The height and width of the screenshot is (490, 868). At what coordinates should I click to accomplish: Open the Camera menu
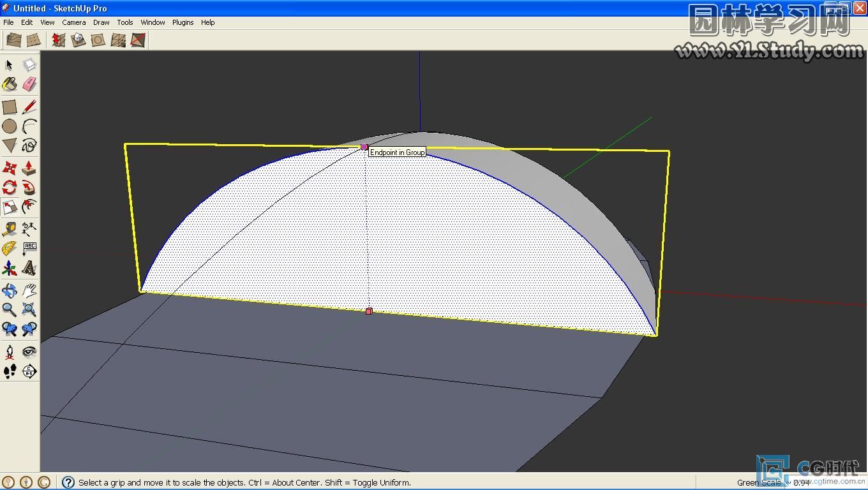click(x=74, y=22)
